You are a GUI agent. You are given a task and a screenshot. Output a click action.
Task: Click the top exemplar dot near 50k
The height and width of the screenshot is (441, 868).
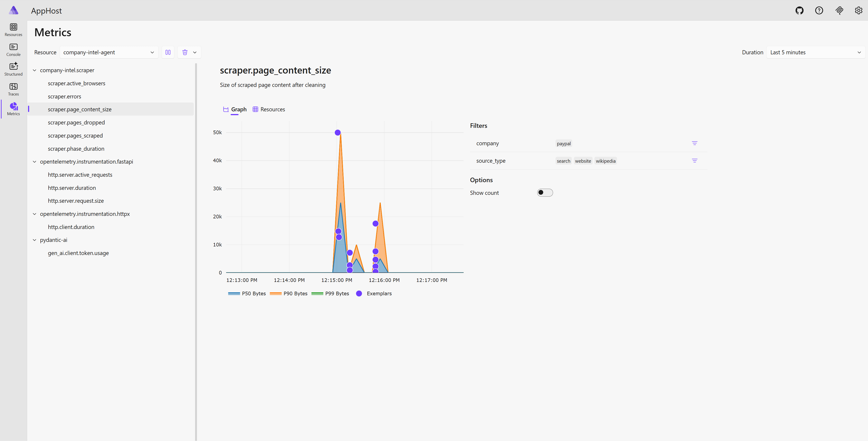338,133
